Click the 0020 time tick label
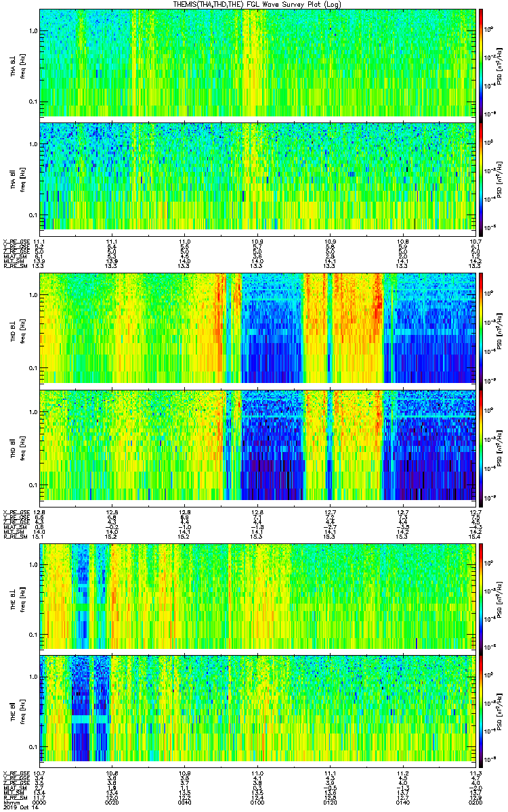Screen dimensions: 508x812 112,802
